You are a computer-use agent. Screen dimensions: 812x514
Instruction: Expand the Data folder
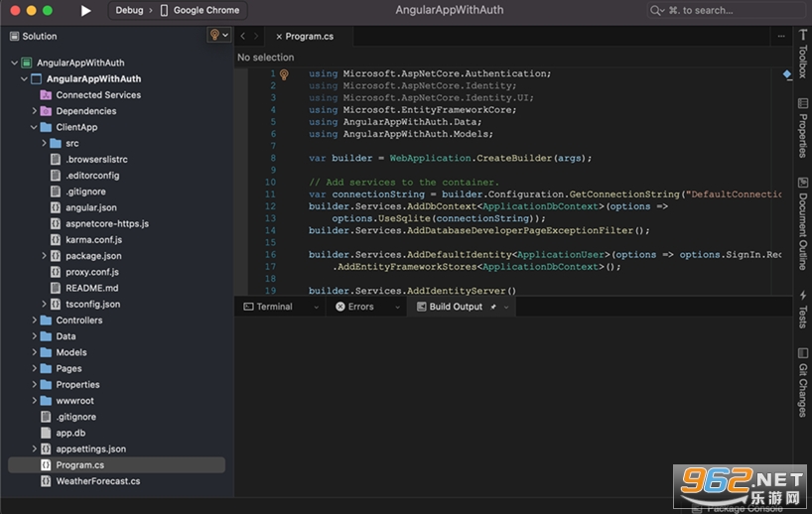click(x=34, y=336)
